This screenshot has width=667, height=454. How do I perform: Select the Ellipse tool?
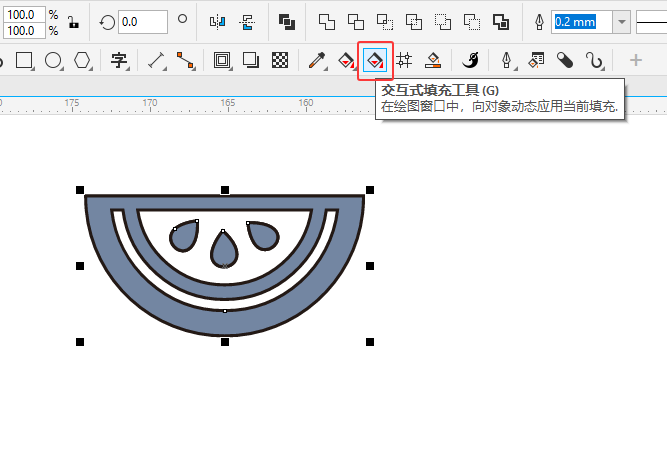coord(54,60)
